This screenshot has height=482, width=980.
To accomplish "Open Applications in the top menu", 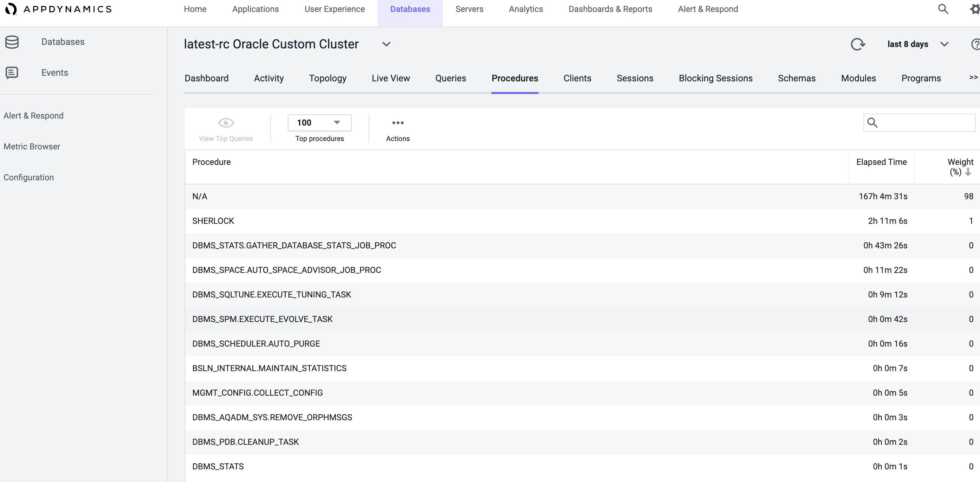I will pyautogui.click(x=255, y=9).
